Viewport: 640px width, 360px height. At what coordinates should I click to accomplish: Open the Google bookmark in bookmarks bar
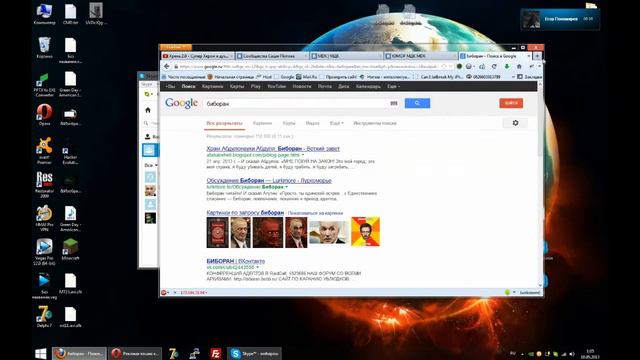284,77
